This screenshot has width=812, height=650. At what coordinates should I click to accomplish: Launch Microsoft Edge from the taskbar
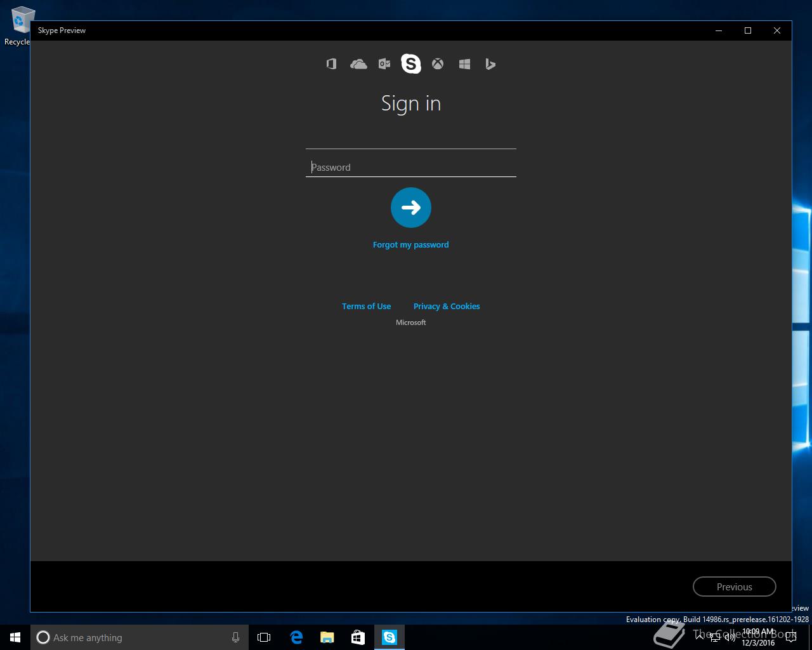[x=296, y=637]
